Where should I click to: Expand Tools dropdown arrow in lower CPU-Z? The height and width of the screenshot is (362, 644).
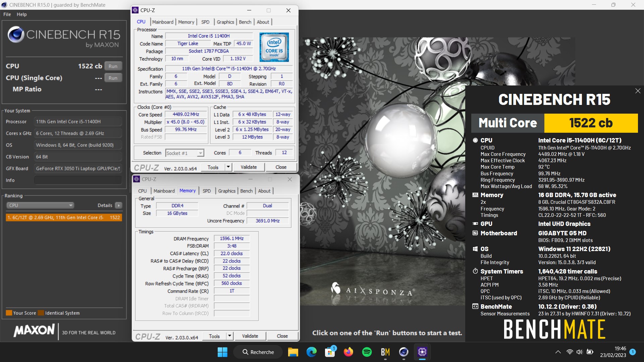230,336
